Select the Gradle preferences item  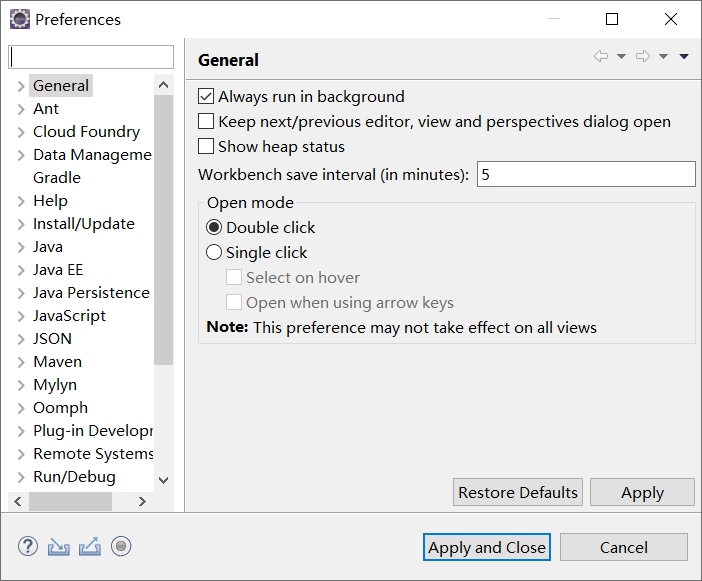pyautogui.click(x=57, y=178)
